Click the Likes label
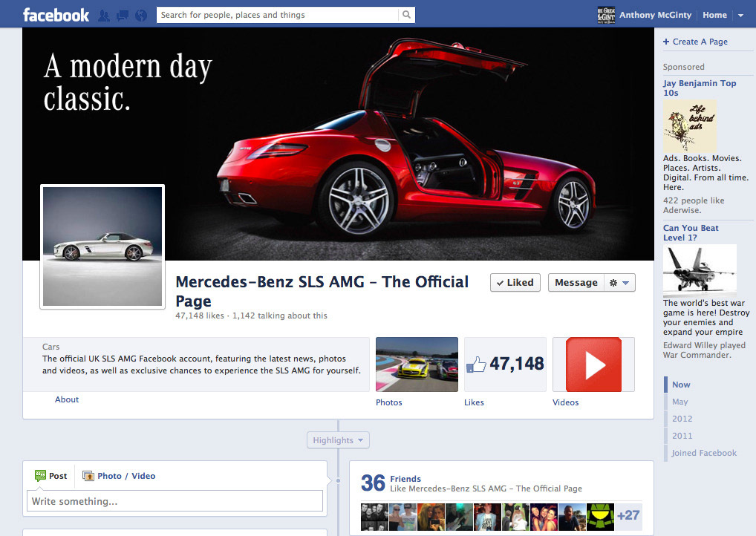This screenshot has width=756, height=536. click(x=474, y=402)
